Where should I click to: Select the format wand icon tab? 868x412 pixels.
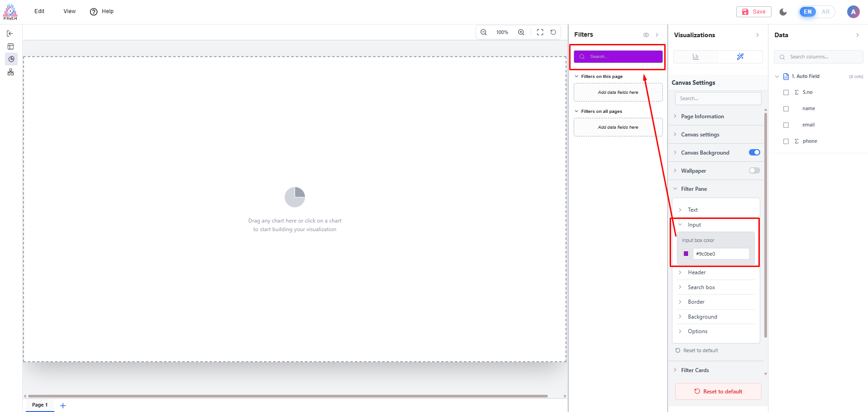(x=740, y=57)
